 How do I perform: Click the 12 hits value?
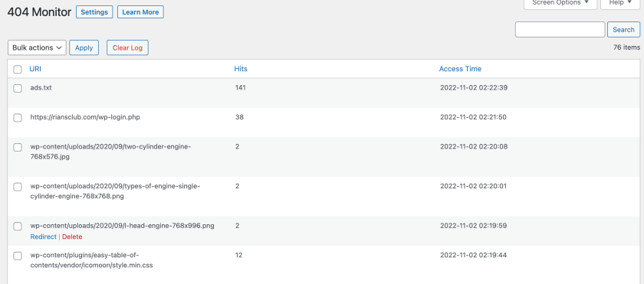[238, 255]
